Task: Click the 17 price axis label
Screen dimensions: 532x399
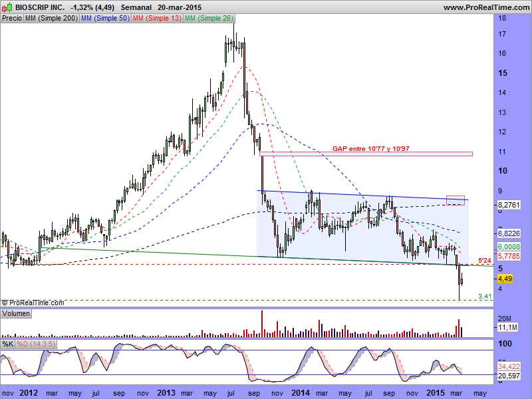Action: (x=502, y=34)
